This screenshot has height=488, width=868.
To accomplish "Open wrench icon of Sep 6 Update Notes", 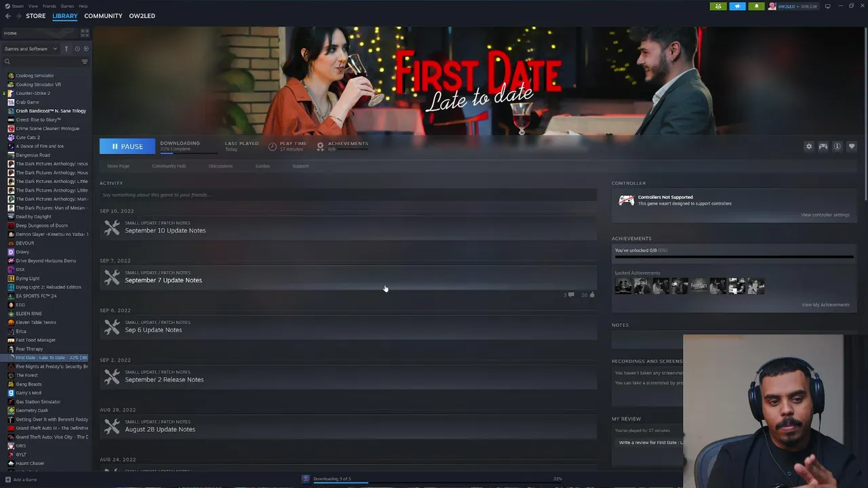I will point(112,327).
